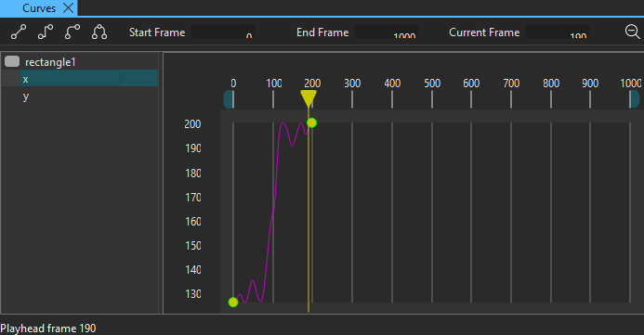Click the 400 frame label on ruler
This screenshot has width=644, height=335.
pyautogui.click(x=392, y=84)
